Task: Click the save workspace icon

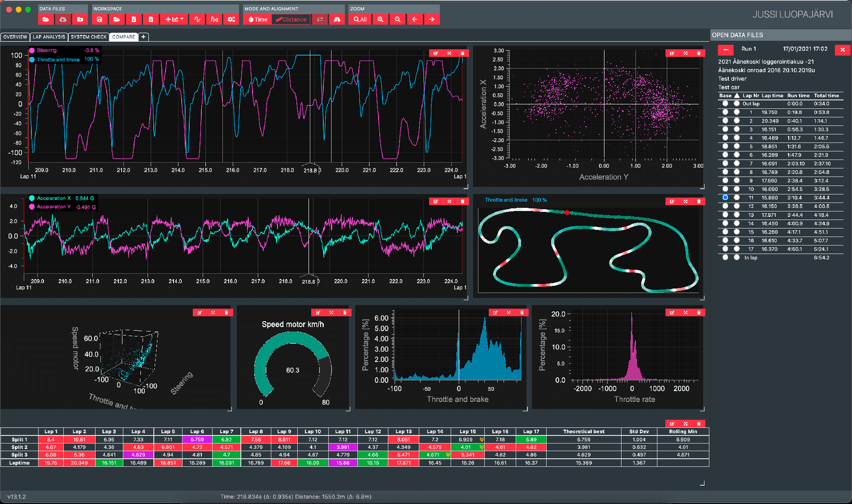Action: point(100,19)
